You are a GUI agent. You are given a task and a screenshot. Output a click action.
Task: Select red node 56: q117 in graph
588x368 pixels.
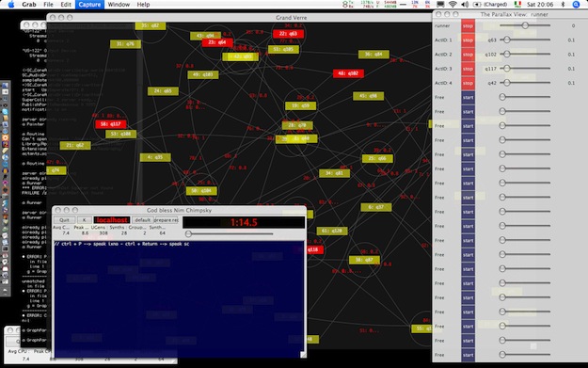[x=111, y=124]
